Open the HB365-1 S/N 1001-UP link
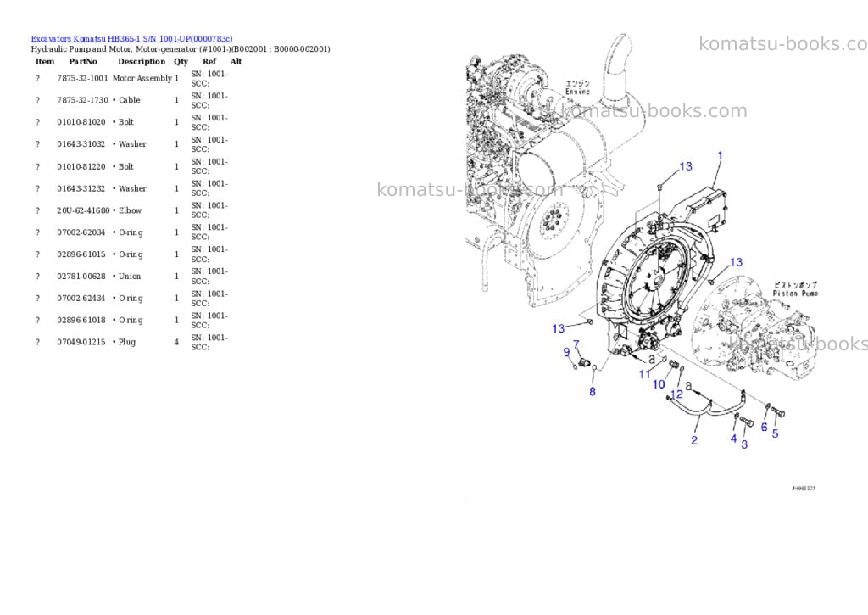This screenshot has width=868, height=615. pyautogui.click(x=170, y=39)
